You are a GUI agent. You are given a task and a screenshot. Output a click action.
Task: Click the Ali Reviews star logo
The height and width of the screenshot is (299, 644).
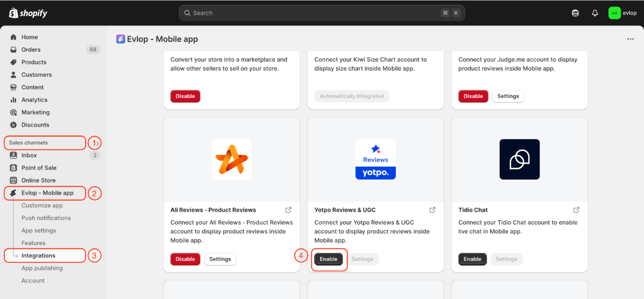click(x=231, y=159)
